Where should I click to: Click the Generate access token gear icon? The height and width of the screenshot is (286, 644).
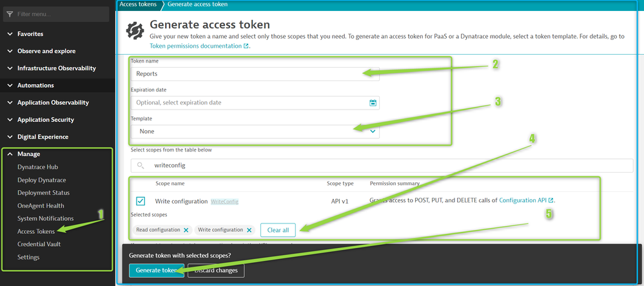135,30
